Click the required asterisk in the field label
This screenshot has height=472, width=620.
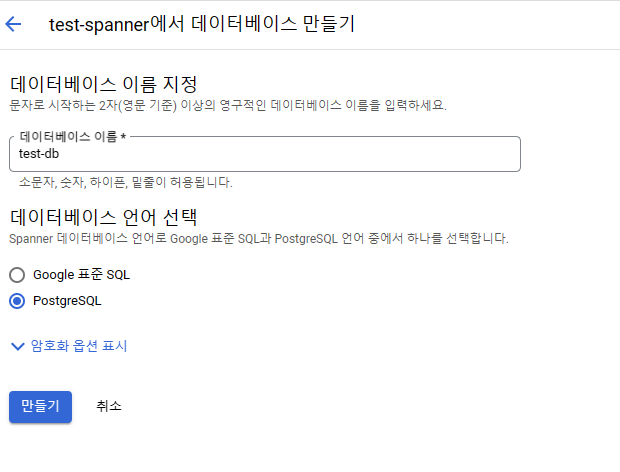123,136
